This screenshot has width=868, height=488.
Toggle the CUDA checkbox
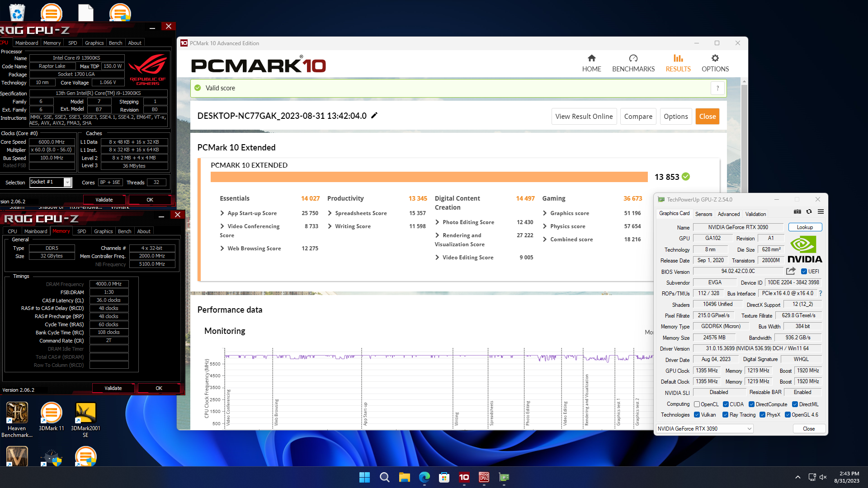[x=726, y=404]
